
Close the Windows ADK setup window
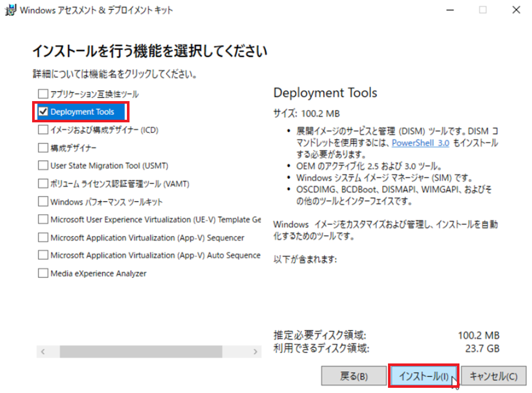(x=516, y=10)
